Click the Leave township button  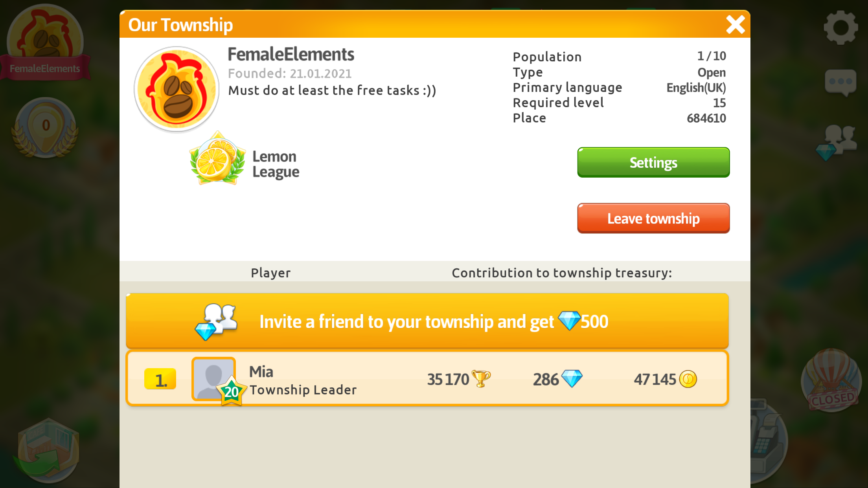654,219
